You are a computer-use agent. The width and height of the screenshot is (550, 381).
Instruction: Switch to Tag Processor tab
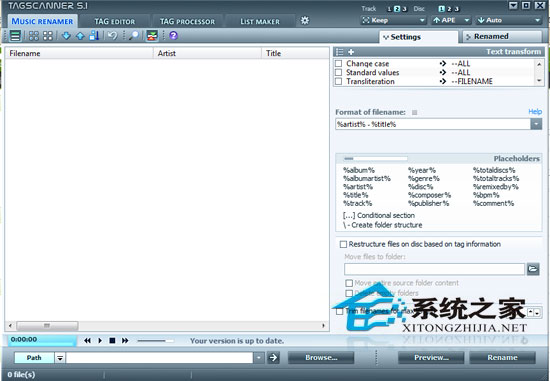187,21
